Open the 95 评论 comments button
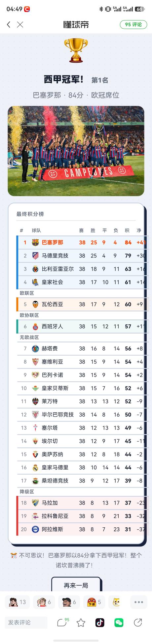152x644 pixels. point(133,24)
